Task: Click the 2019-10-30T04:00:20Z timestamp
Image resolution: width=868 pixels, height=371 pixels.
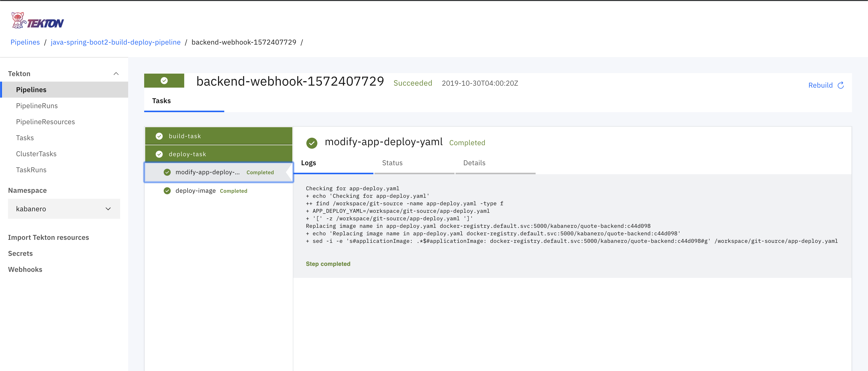Action: click(x=480, y=83)
